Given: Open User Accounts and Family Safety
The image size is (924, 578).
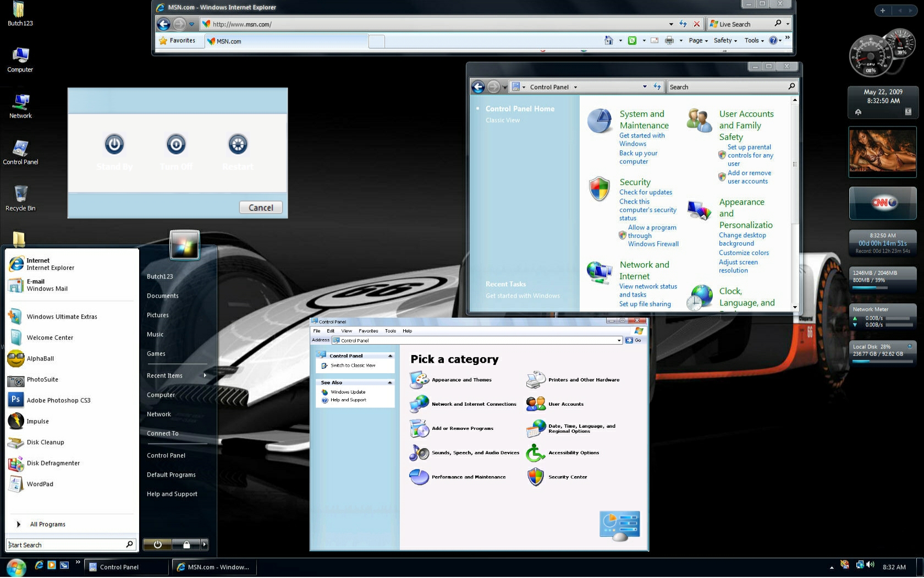Looking at the screenshot, I should point(746,126).
